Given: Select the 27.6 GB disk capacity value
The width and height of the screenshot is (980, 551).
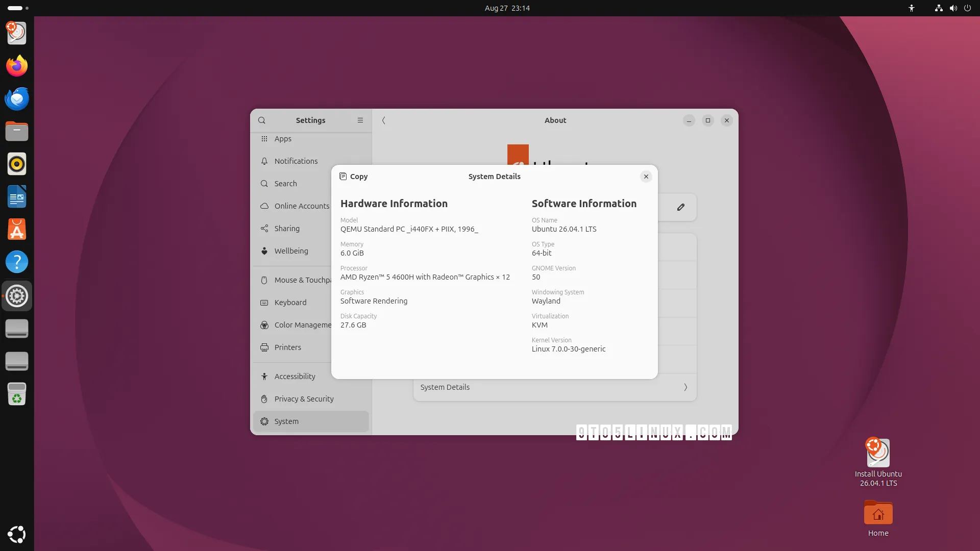Looking at the screenshot, I should tap(353, 325).
